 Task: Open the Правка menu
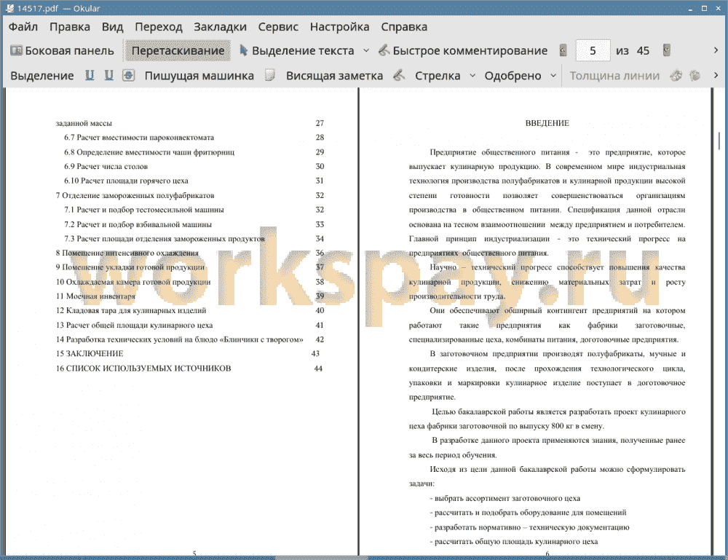click(70, 27)
